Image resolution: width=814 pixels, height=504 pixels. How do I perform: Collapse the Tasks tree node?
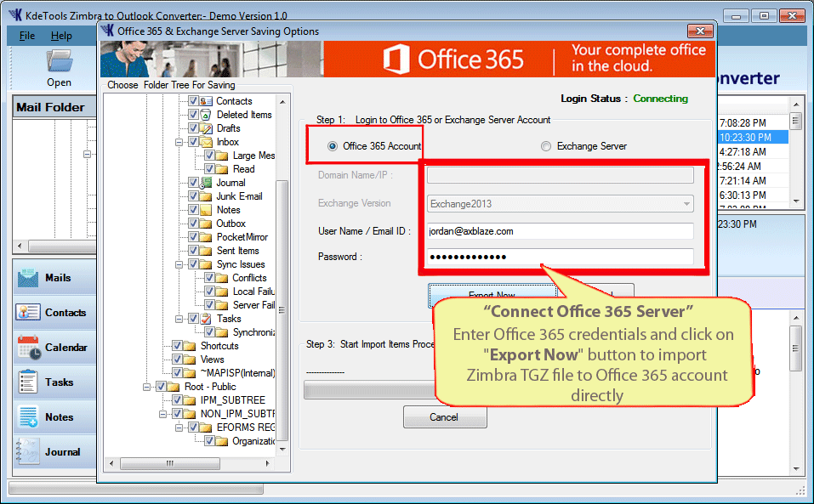click(x=179, y=319)
